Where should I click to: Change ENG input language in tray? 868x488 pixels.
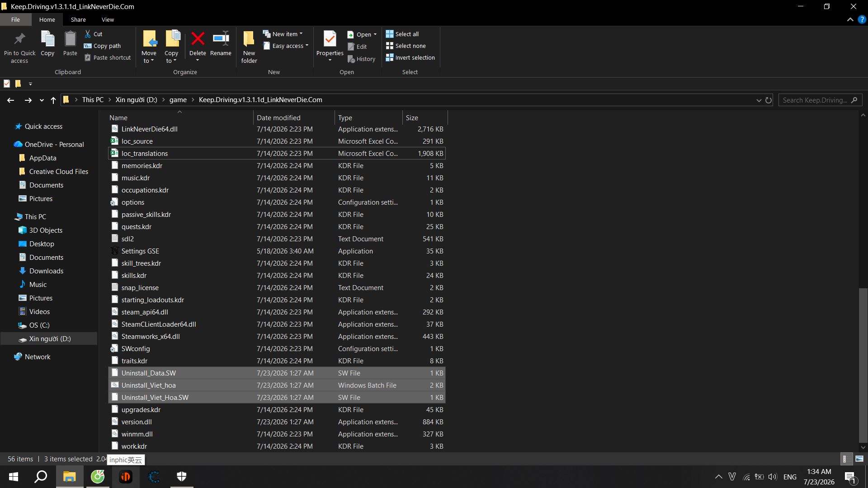pyautogui.click(x=790, y=477)
